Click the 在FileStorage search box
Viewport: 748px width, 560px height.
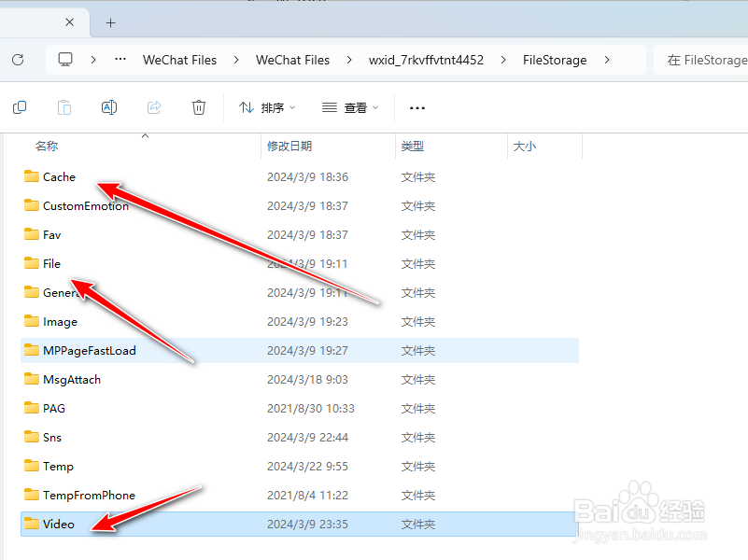(x=712, y=60)
